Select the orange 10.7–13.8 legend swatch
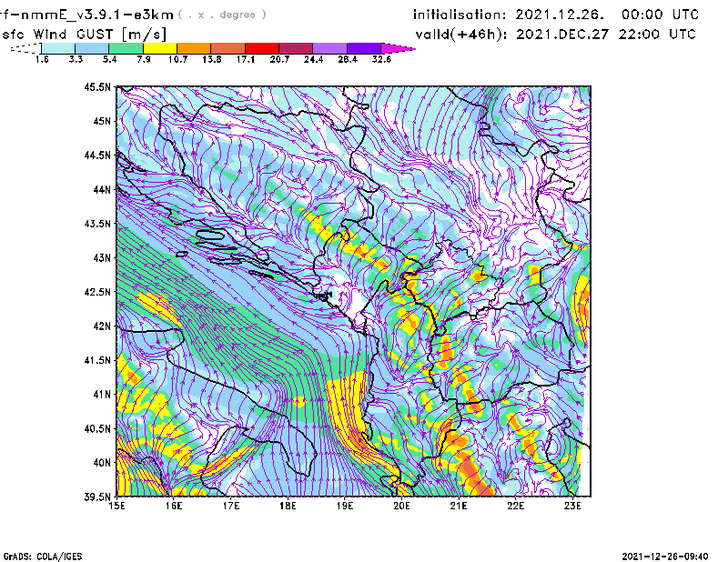The width and height of the screenshot is (728, 562). tap(194, 48)
